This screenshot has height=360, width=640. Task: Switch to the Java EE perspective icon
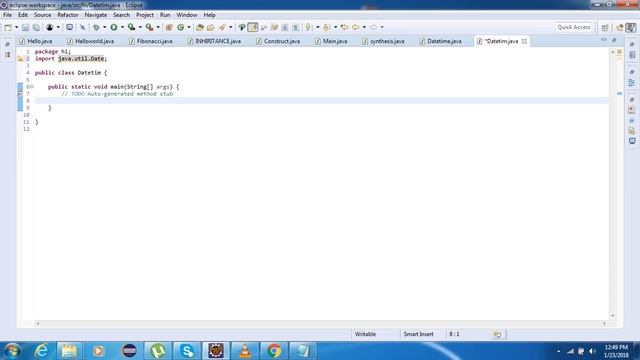(620, 27)
